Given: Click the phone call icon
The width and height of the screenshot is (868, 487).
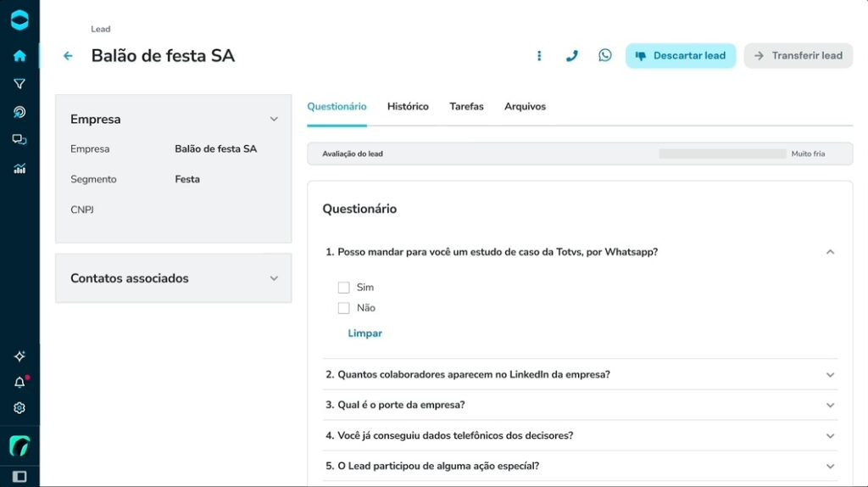Looking at the screenshot, I should [x=572, y=56].
